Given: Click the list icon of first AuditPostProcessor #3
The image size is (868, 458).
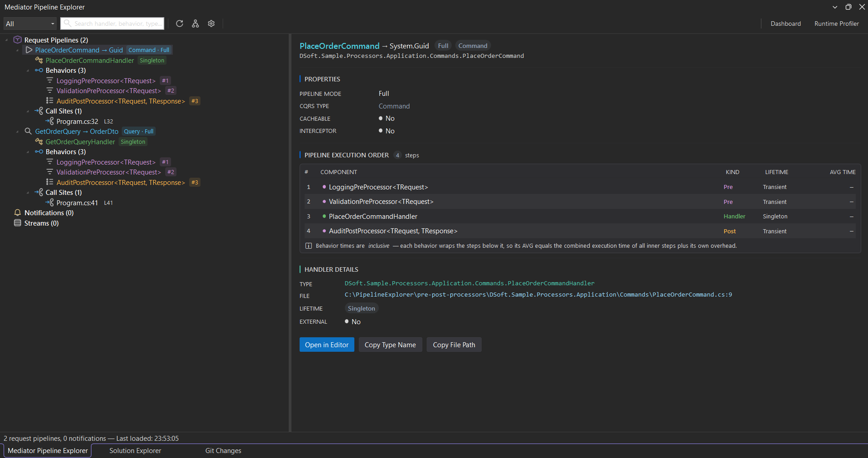Looking at the screenshot, I should [x=50, y=101].
